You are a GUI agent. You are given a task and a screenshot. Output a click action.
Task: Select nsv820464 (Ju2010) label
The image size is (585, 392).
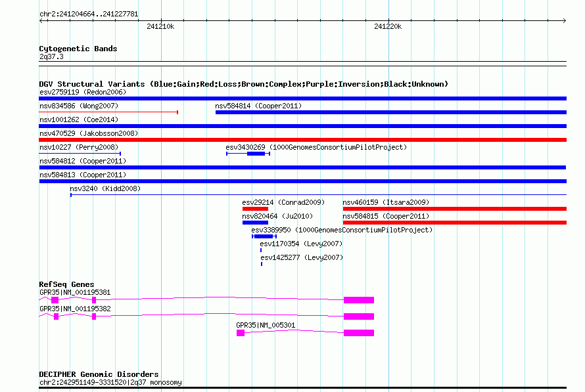pyautogui.click(x=277, y=216)
